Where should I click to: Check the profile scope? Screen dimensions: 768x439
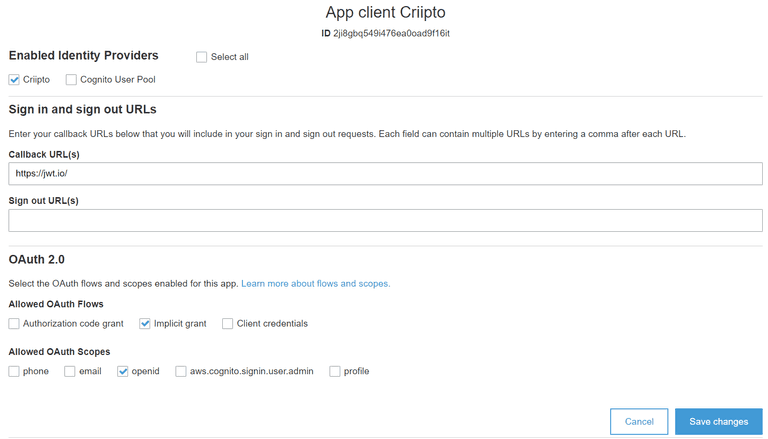(335, 371)
